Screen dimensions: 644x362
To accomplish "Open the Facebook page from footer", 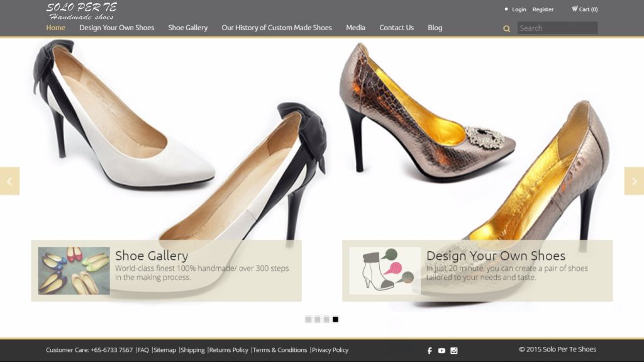I will (x=430, y=351).
